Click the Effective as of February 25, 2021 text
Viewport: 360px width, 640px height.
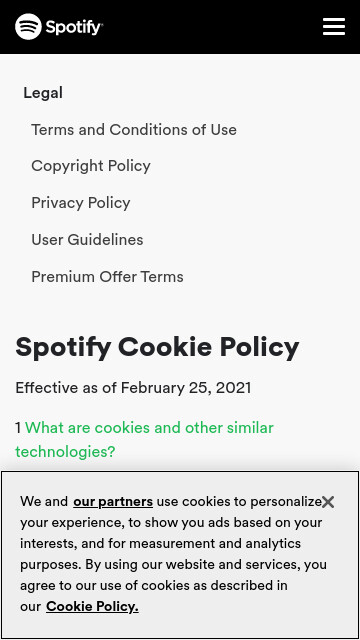tap(133, 388)
